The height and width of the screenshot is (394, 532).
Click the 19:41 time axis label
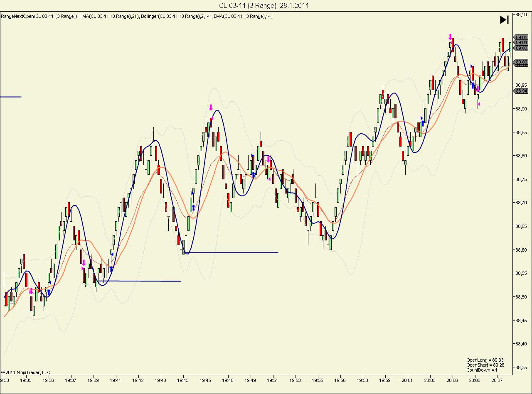[116, 380]
